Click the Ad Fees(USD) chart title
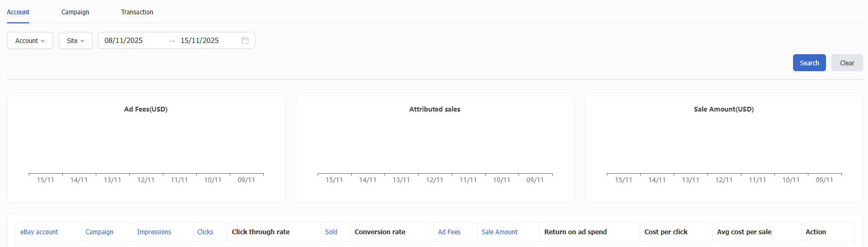 click(x=146, y=109)
